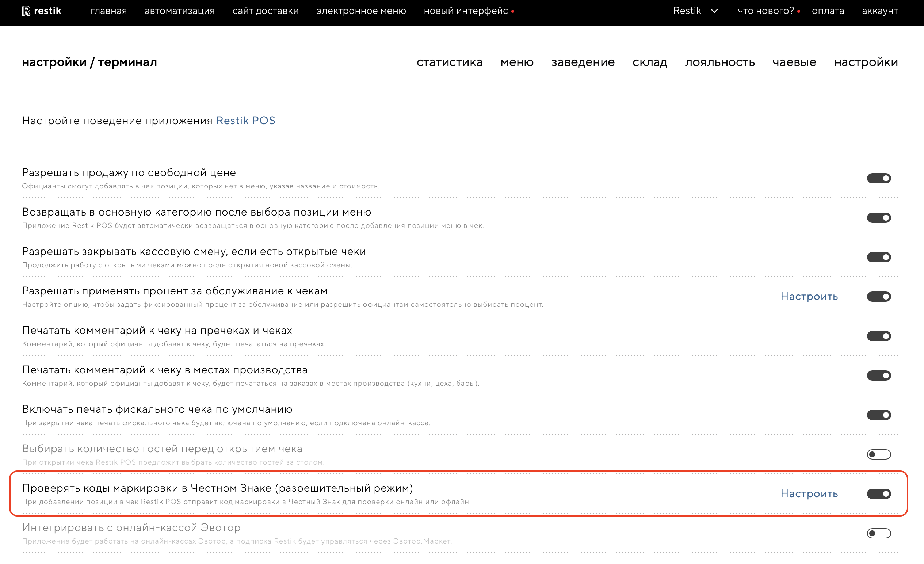Click the restik logo icon

(x=26, y=11)
